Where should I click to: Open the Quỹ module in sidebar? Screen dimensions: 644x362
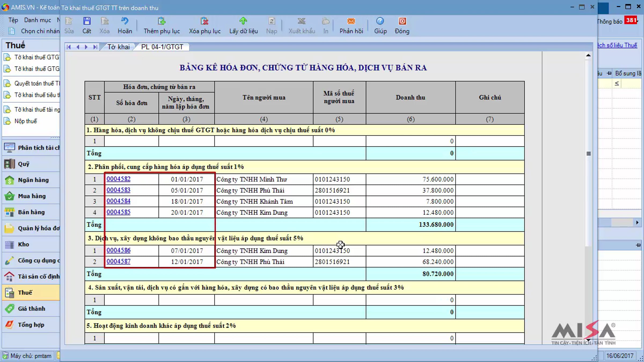point(31,164)
